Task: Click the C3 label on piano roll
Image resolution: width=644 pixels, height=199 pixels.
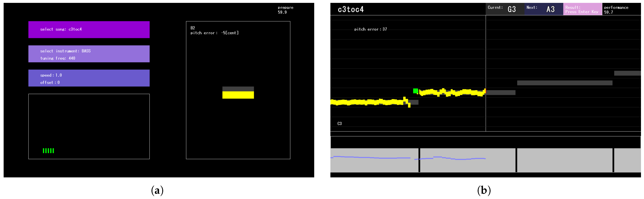Action: [x=339, y=124]
